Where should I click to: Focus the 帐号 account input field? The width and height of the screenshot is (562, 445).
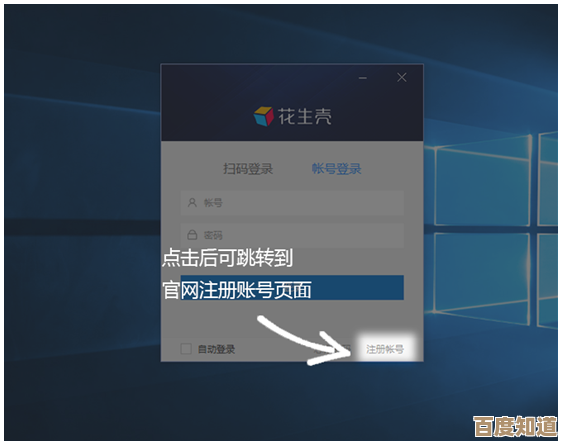tap(292, 203)
